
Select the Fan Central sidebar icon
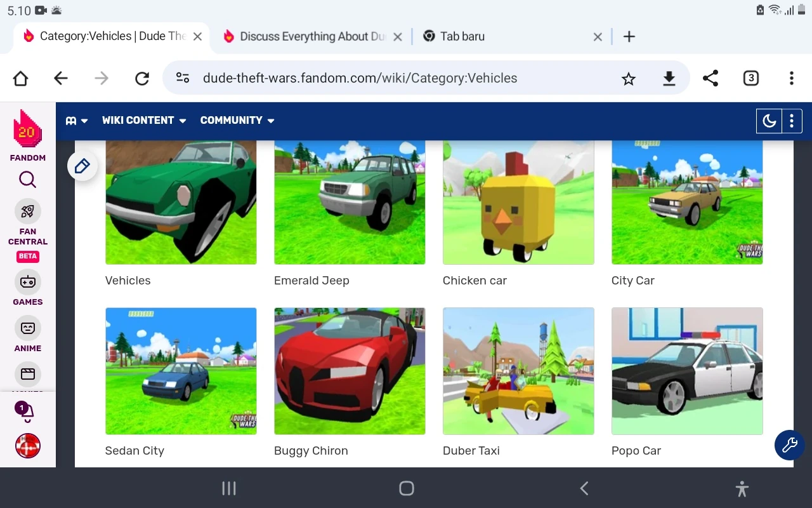click(27, 210)
